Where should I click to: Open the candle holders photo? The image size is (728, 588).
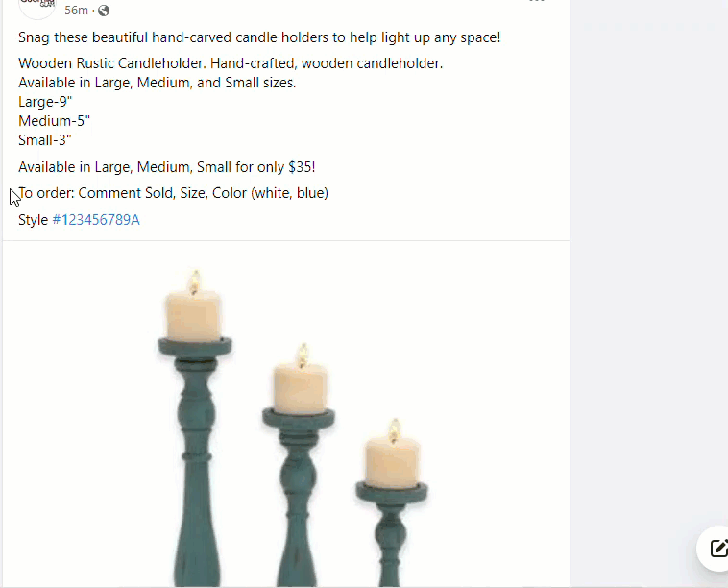click(286, 414)
